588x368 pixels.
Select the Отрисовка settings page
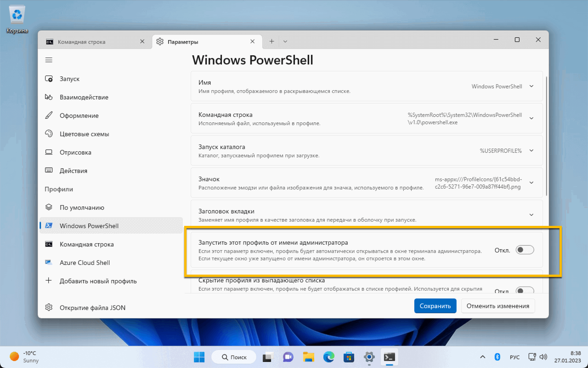(x=111, y=152)
